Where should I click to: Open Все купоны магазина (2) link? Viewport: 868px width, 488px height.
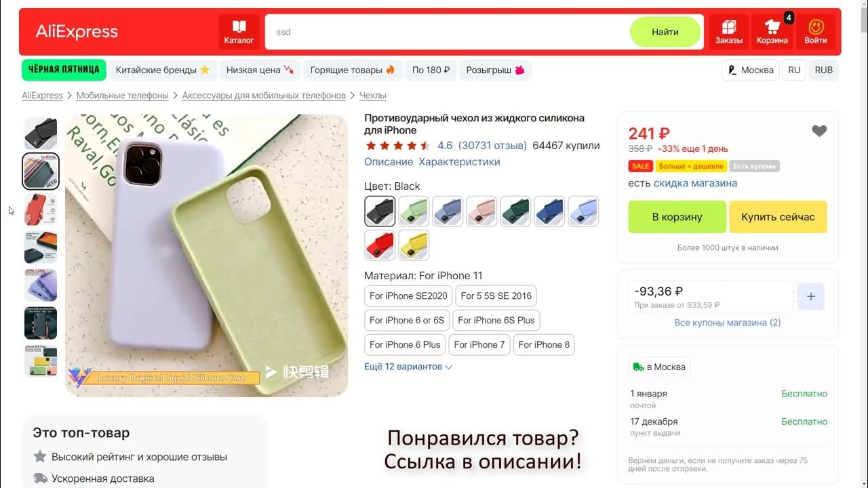point(728,323)
